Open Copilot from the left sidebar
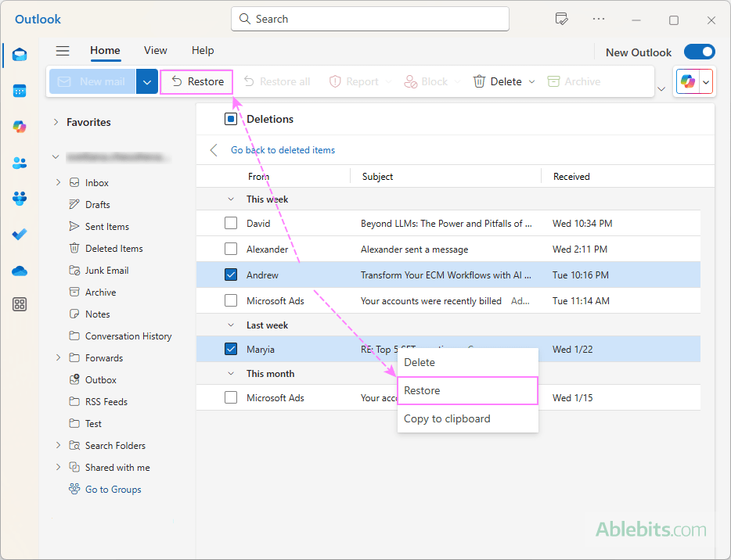Viewport: 731px width, 560px height. click(20, 127)
